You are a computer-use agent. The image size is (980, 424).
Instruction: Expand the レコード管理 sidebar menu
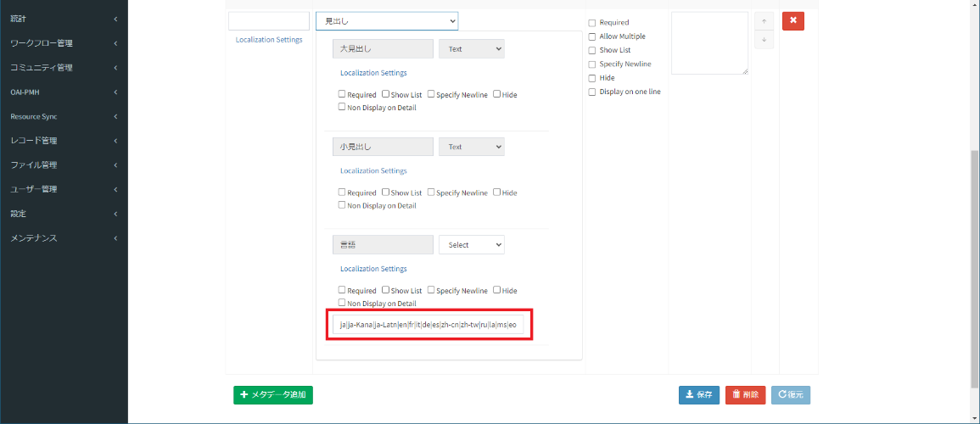point(64,141)
